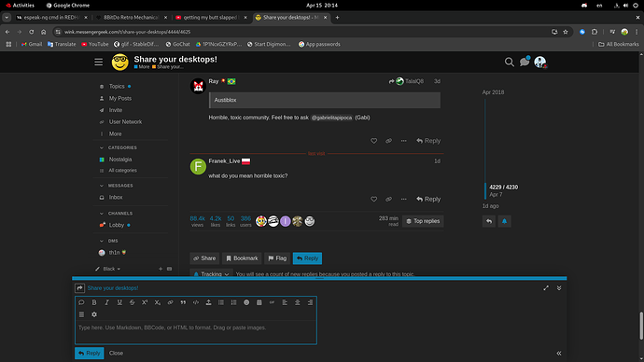
Task: Open the Chrome tab search dropdown
Action: tap(7, 17)
